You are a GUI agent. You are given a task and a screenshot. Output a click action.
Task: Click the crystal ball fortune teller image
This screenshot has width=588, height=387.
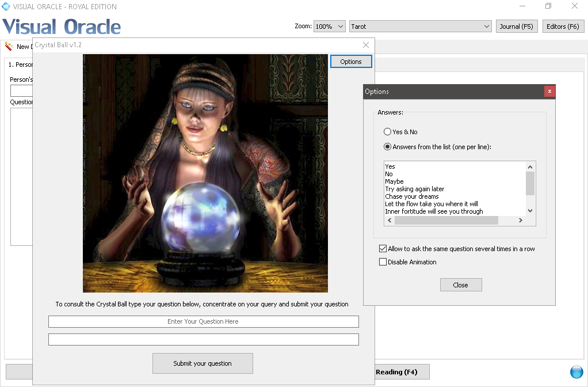pos(205,173)
